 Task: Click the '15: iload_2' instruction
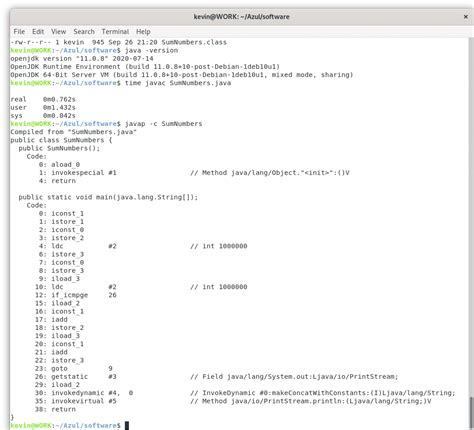coord(57,303)
